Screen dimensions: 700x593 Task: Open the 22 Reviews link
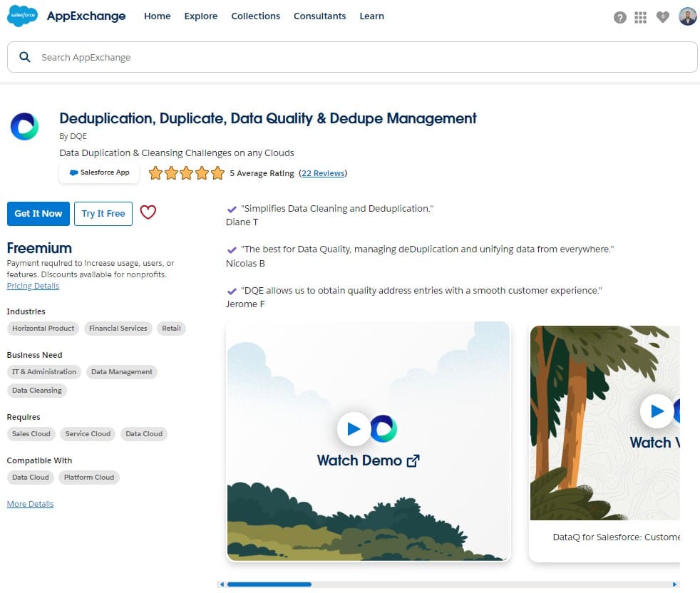323,173
